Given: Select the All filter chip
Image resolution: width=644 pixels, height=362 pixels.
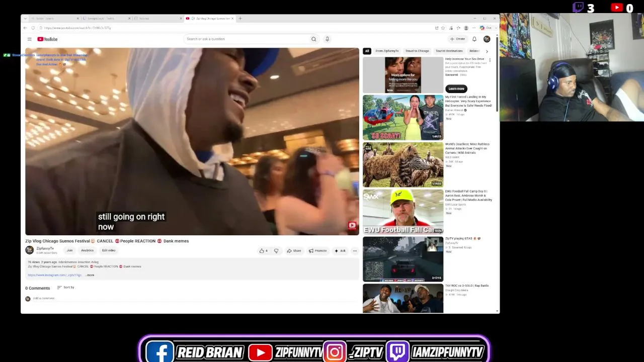Looking at the screenshot, I should click(x=367, y=51).
